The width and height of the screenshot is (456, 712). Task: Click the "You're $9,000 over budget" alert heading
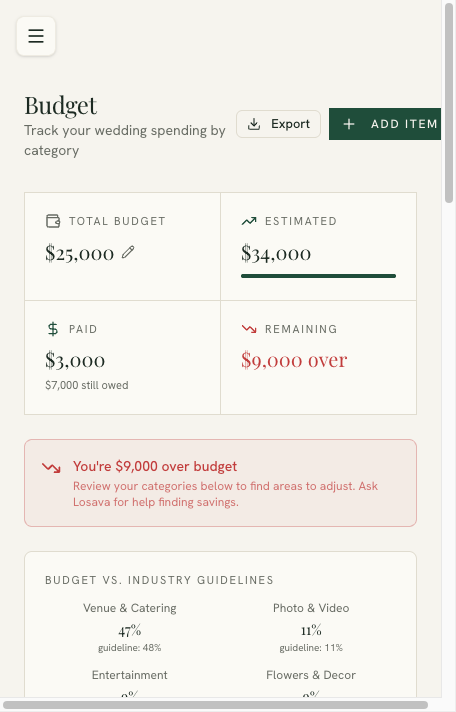pos(155,466)
